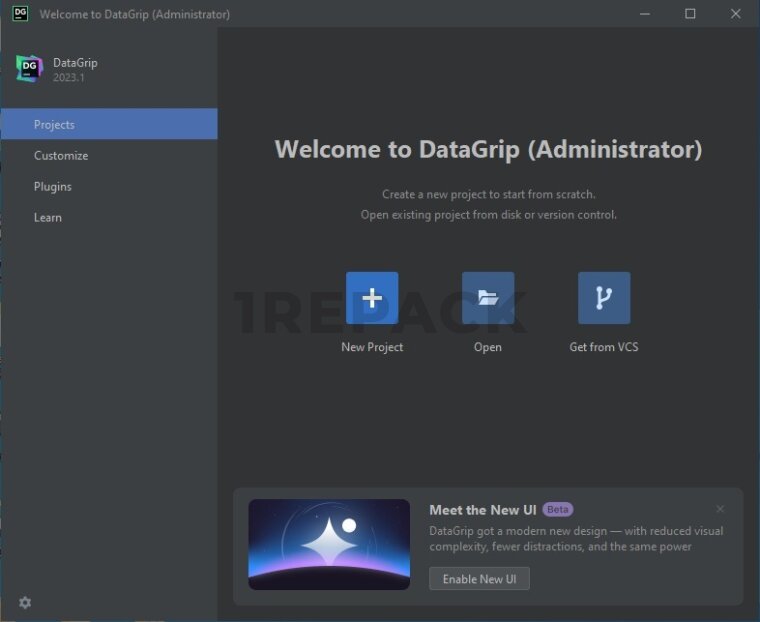
Task: Click the Get from VCS branch icon
Action: pos(604,298)
